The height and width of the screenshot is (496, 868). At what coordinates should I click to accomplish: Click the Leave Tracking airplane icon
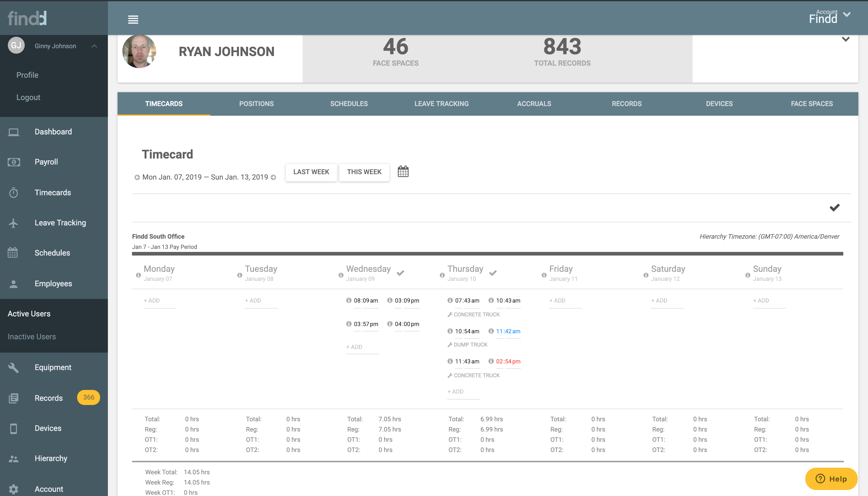point(13,223)
